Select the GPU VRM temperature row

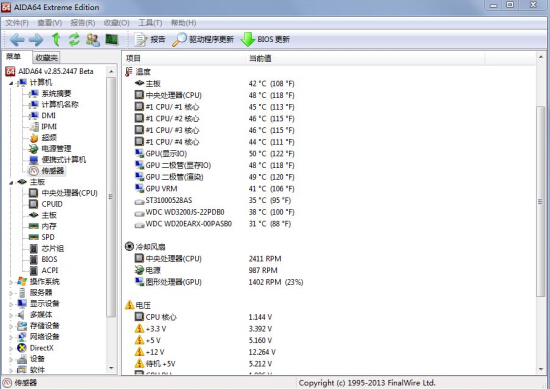click(x=214, y=189)
